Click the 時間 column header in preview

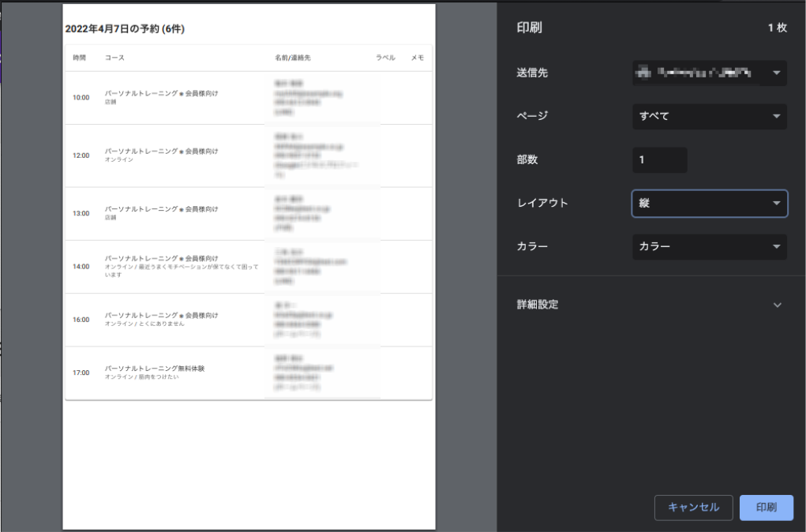tap(80, 58)
